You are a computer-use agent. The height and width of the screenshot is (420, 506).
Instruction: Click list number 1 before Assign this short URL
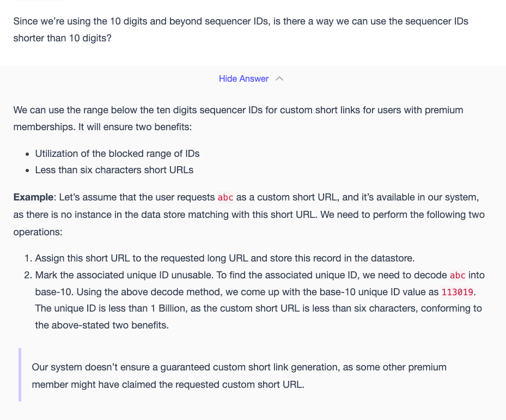28,258
